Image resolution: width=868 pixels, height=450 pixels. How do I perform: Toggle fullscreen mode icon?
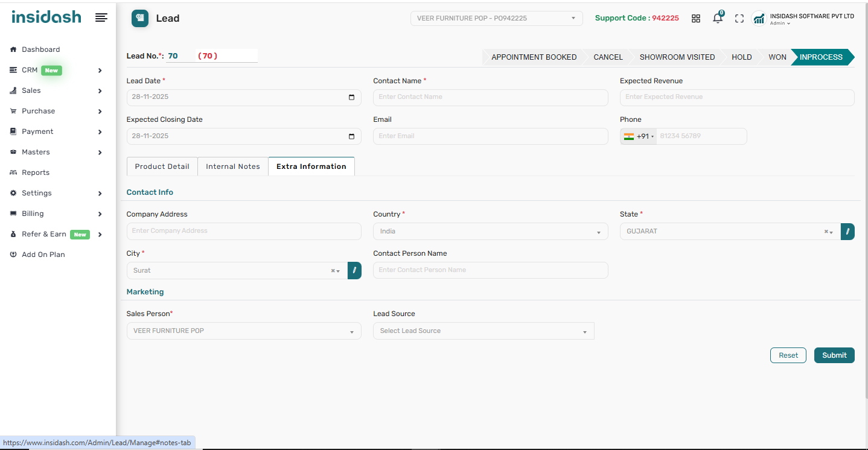739,19
